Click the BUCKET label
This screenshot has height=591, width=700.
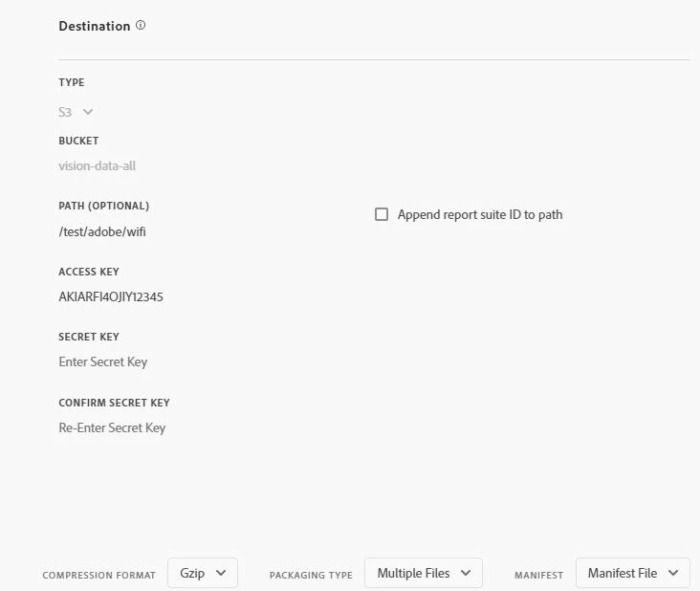coord(78,141)
